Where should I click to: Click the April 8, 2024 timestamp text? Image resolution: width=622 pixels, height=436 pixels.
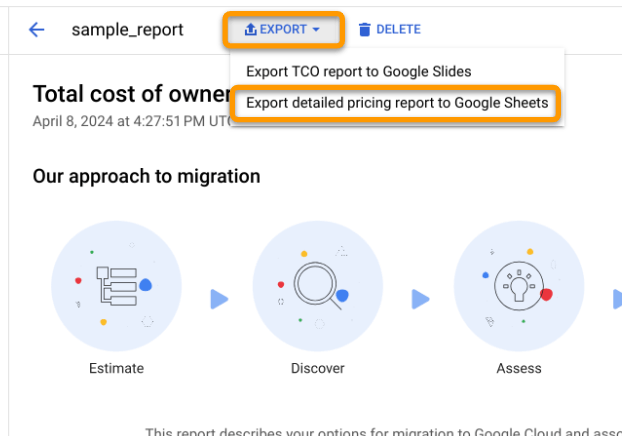tap(132, 121)
